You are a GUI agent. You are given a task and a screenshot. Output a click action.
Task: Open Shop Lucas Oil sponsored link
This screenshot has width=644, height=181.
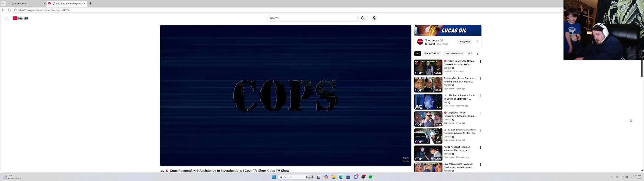pos(434,40)
